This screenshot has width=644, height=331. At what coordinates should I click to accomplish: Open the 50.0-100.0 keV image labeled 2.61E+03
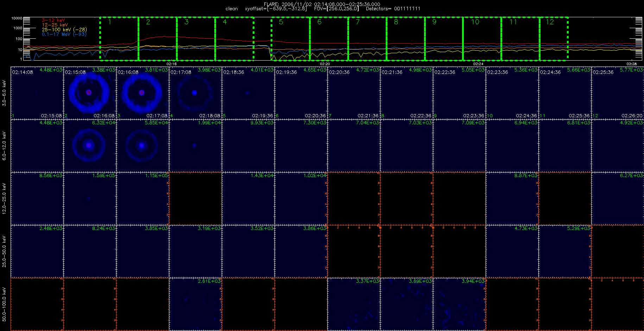click(195, 304)
